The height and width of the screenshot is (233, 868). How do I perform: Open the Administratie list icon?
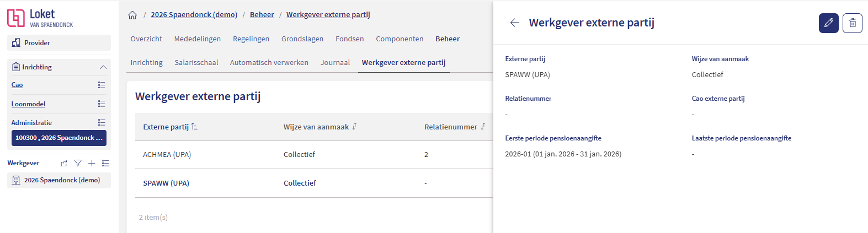point(102,122)
